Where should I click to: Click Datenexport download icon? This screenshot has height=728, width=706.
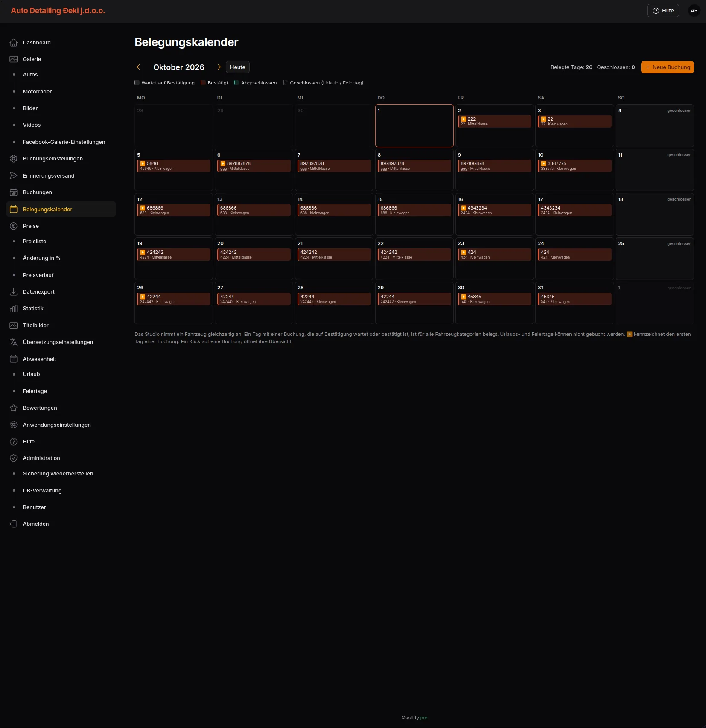[14, 292]
